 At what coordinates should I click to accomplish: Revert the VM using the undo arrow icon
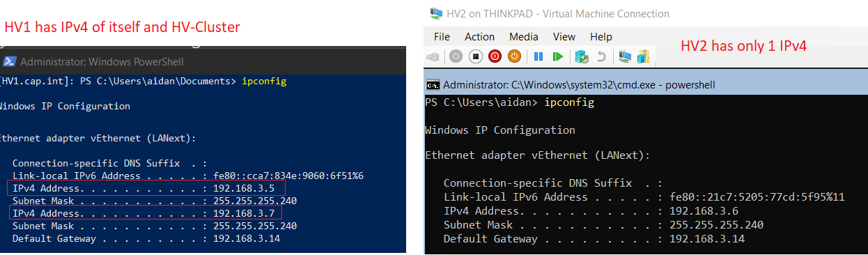601,56
